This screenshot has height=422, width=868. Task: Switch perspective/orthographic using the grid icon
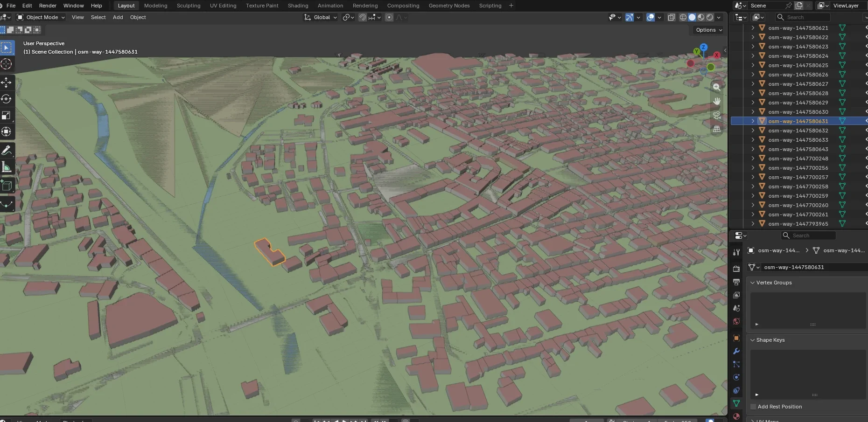(x=717, y=129)
